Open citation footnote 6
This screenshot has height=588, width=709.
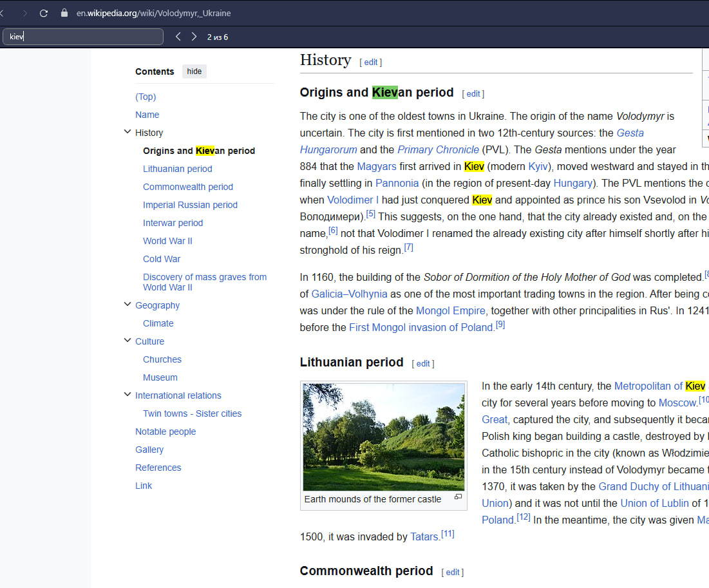333,230
